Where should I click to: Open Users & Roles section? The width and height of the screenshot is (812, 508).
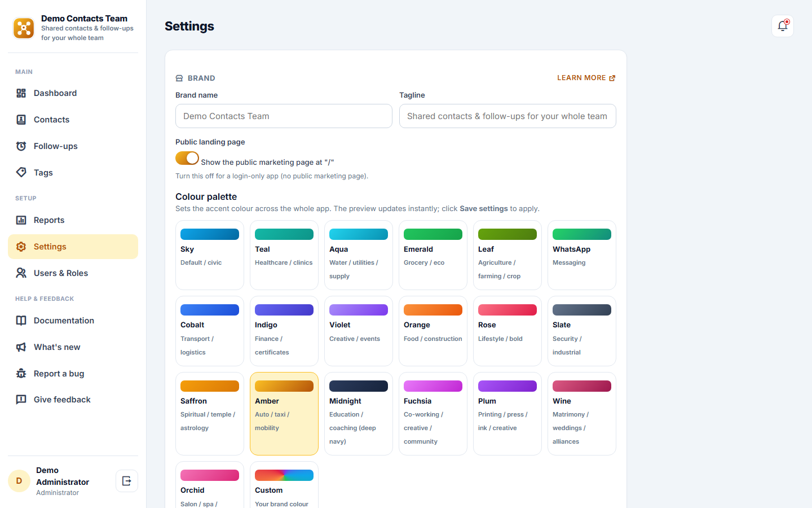pyautogui.click(x=73, y=273)
